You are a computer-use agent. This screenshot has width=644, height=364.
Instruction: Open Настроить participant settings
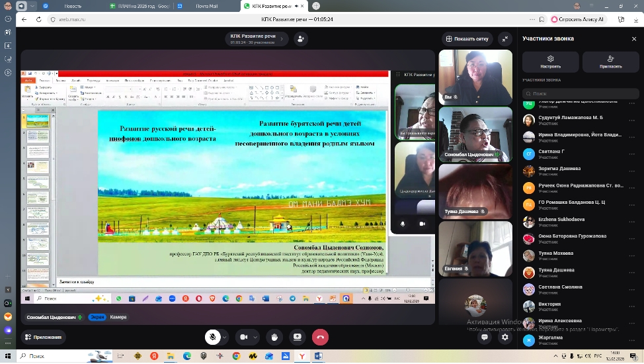click(550, 62)
